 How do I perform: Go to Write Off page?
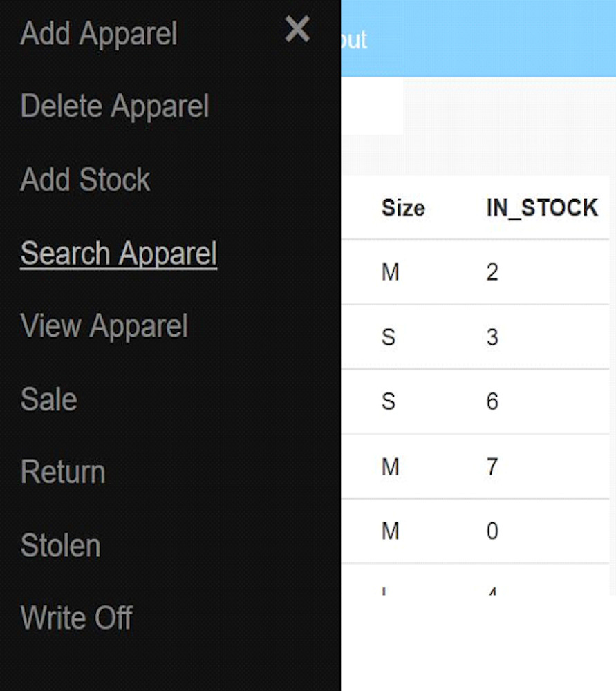(77, 618)
